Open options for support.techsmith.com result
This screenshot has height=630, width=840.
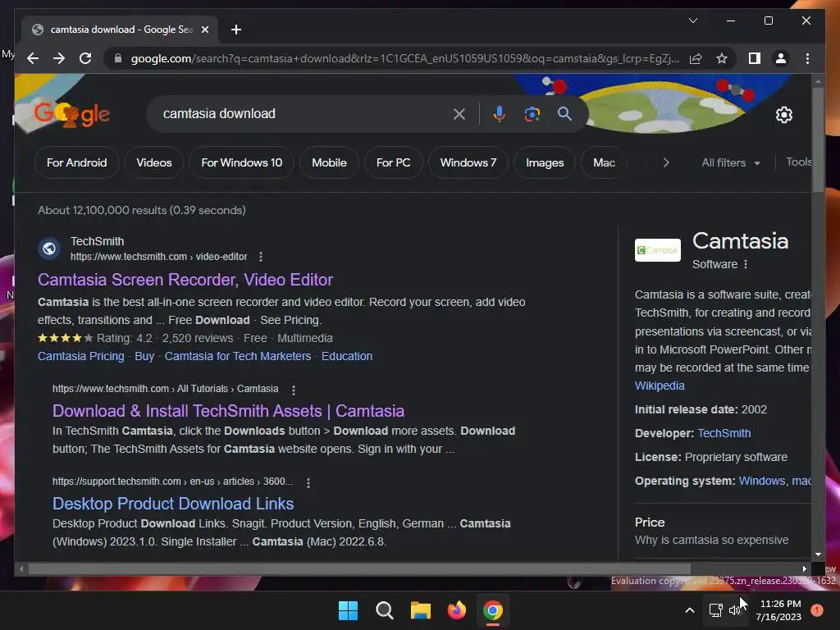tap(308, 482)
